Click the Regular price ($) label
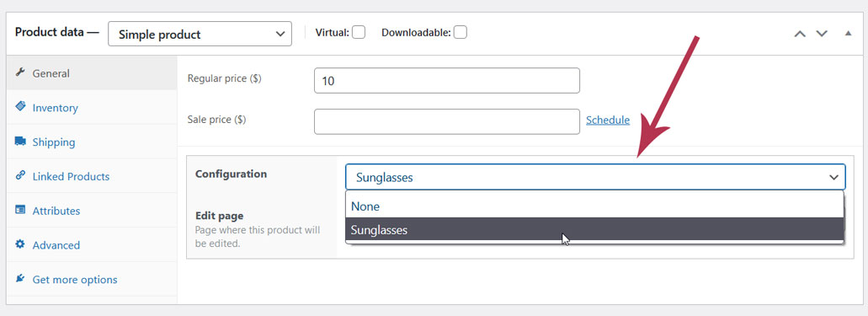The height and width of the screenshot is (316, 868). [x=225, y=78]
